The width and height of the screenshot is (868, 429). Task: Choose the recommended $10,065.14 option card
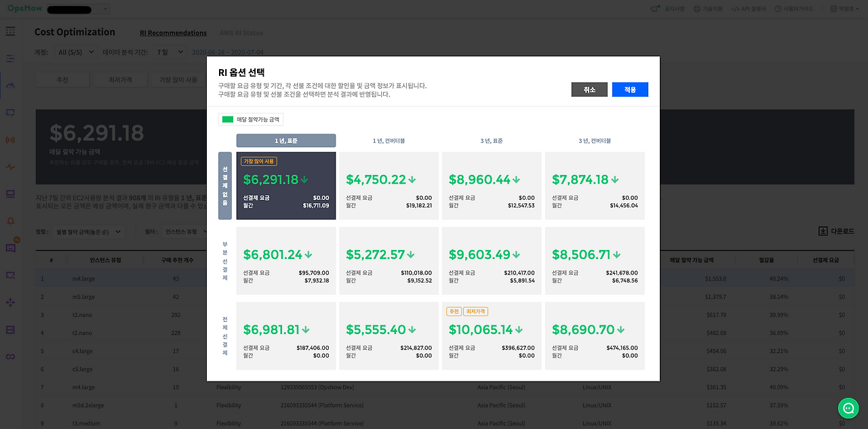click(x=492, y=335)
